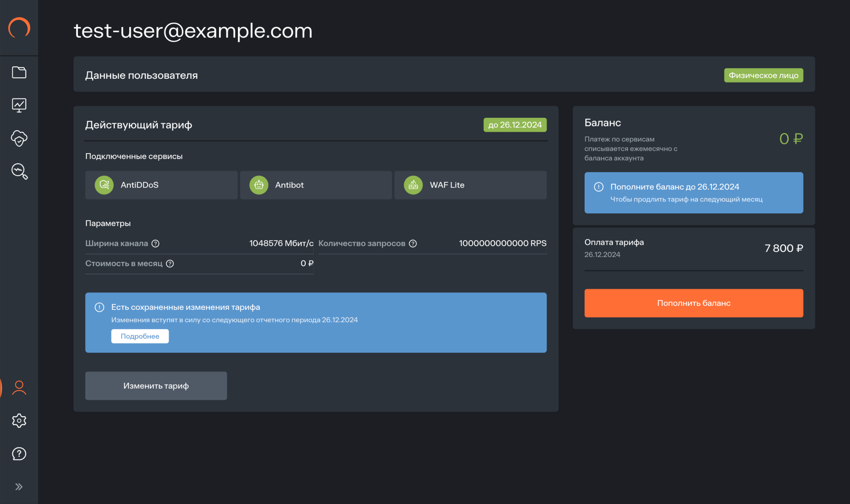Viewport: 850px width, 504px height.
Task: Click the orange logo at top
Action: click(x=19, y=28)
